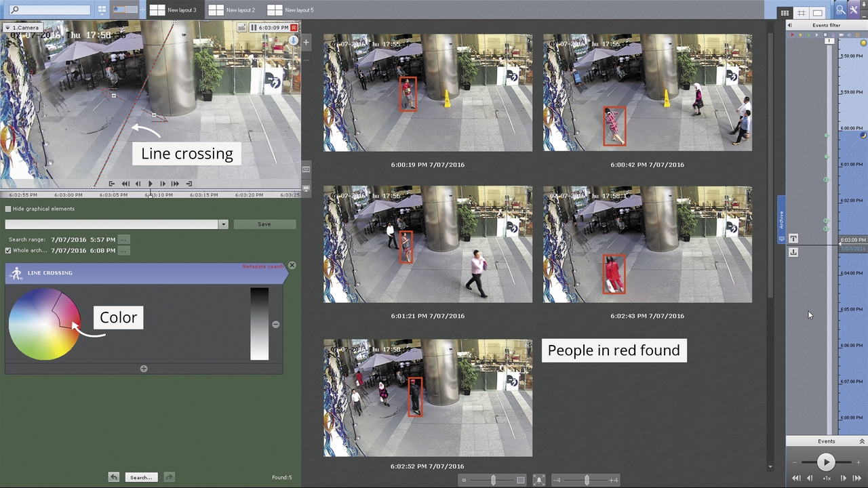Open the archive search magnifier icon
The width and height of the screenshot is (868, 488).
tap(840, 9)
